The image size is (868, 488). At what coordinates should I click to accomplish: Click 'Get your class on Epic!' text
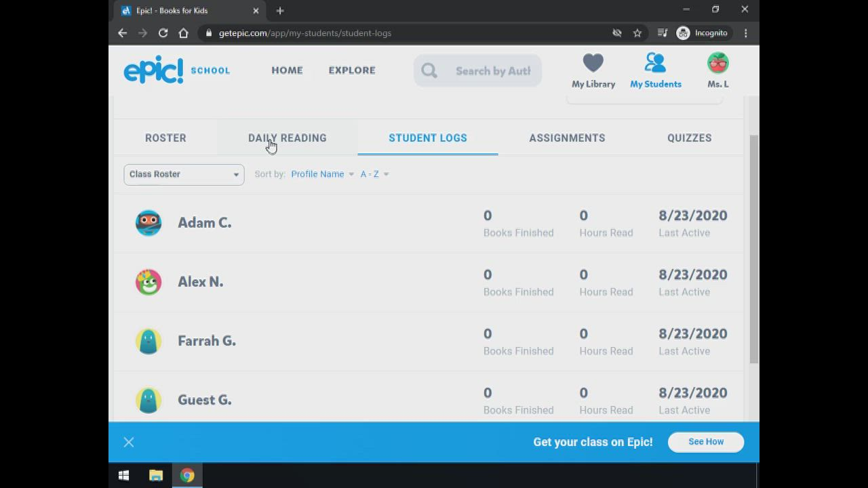[593, 442]
